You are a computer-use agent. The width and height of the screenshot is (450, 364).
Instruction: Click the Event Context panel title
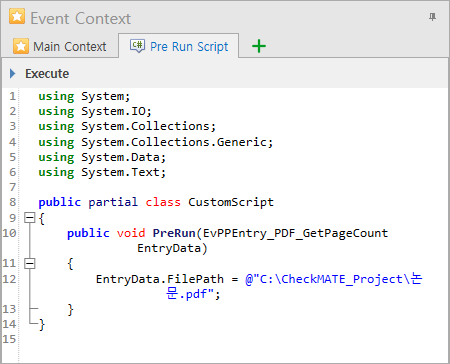click(x=81, y=18)
